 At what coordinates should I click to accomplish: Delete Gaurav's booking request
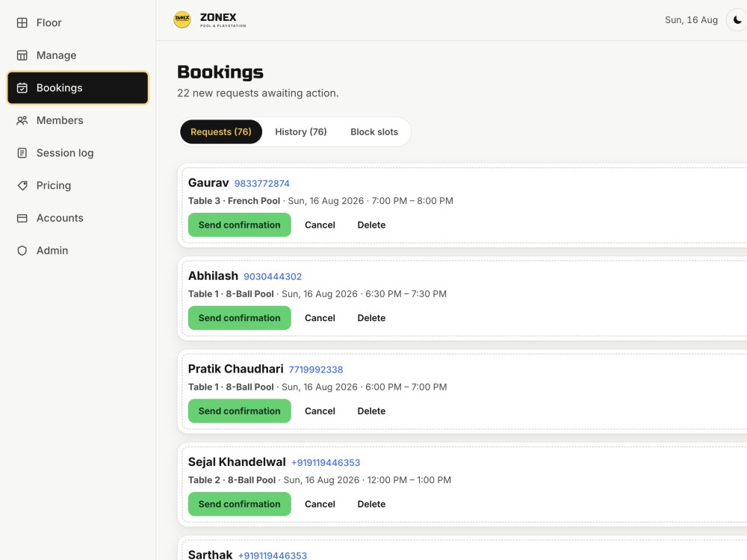[371, 225]
